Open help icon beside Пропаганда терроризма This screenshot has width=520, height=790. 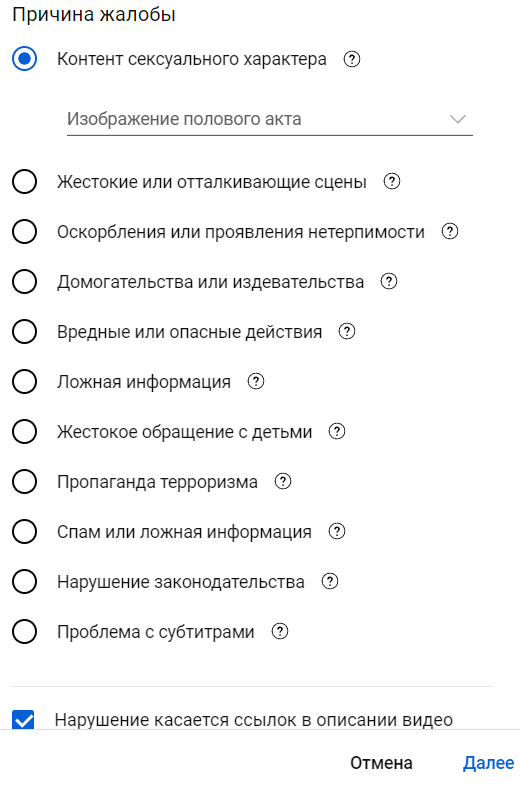coord(283,481)
